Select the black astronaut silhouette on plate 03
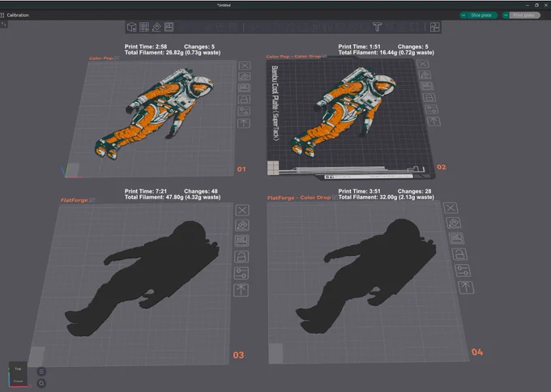This screenshot has height=392, width=551. pyautogui.click(x=147, y=278)
